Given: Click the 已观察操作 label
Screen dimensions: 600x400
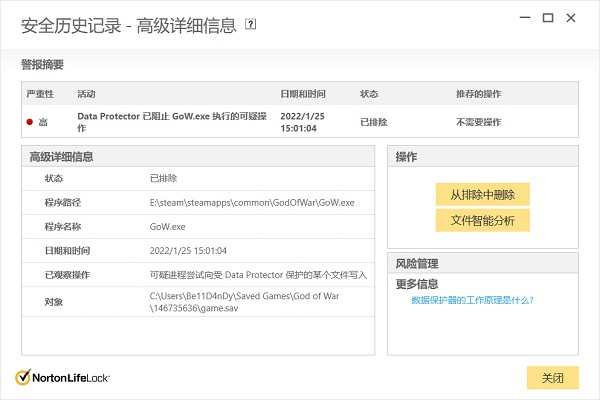Looking at the screenshot, I should point(67,275).
